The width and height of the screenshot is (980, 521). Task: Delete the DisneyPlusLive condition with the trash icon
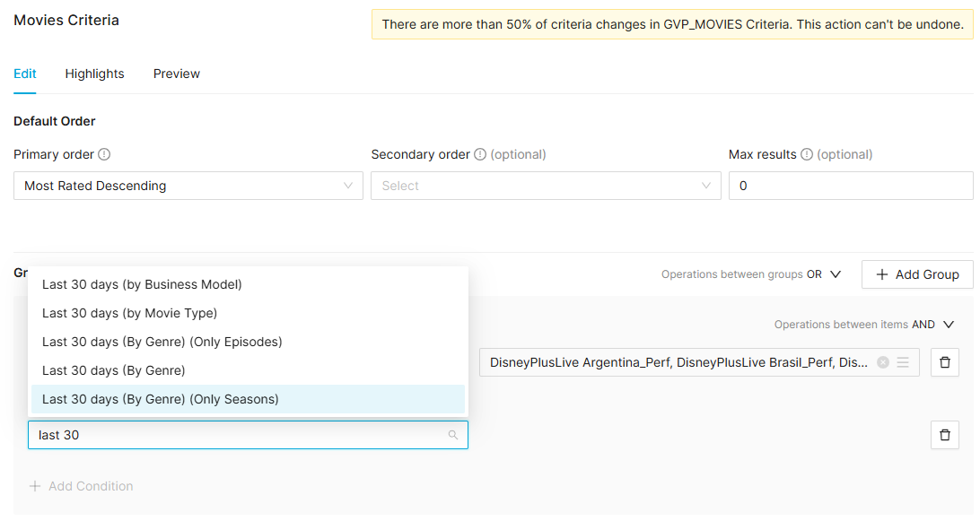click(944, 362)
